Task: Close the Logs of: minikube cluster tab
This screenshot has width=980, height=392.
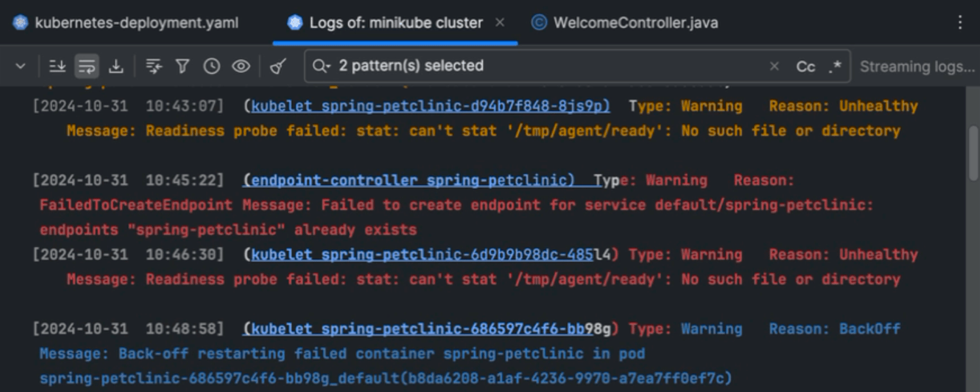Action: coord(500,23)
